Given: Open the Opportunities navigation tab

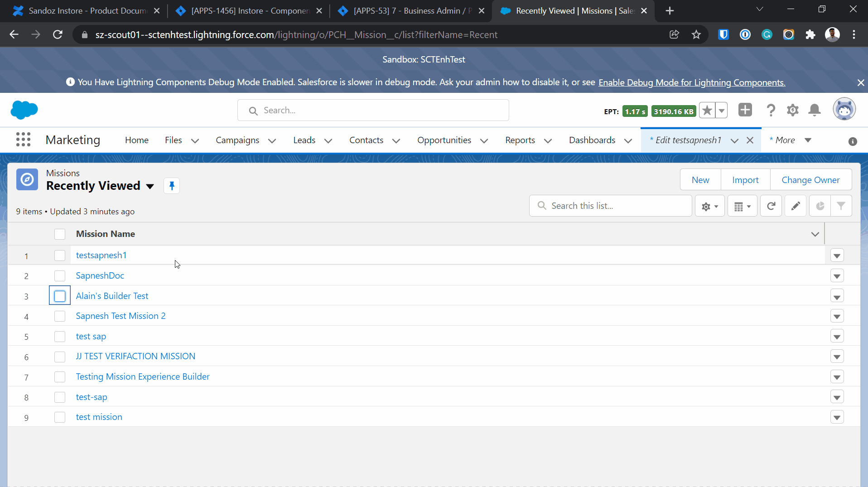Looking at the screenshot, I should click(x=444, y=140).
